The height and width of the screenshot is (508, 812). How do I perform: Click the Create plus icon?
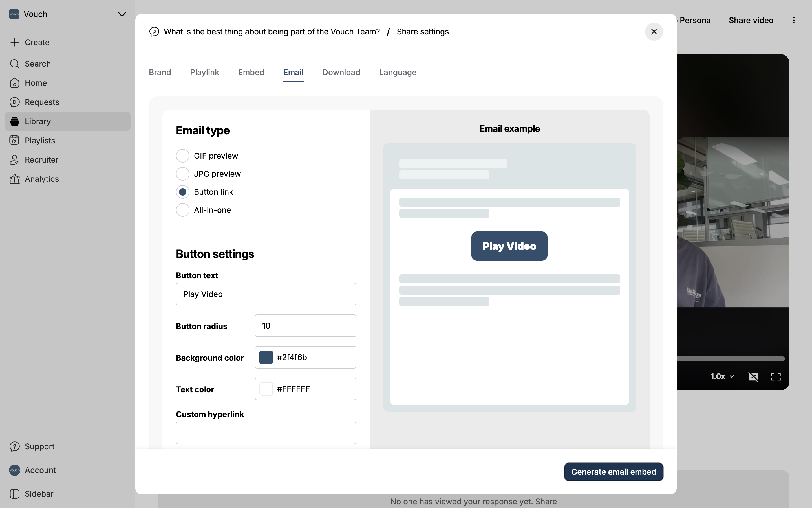coord(14,42)
